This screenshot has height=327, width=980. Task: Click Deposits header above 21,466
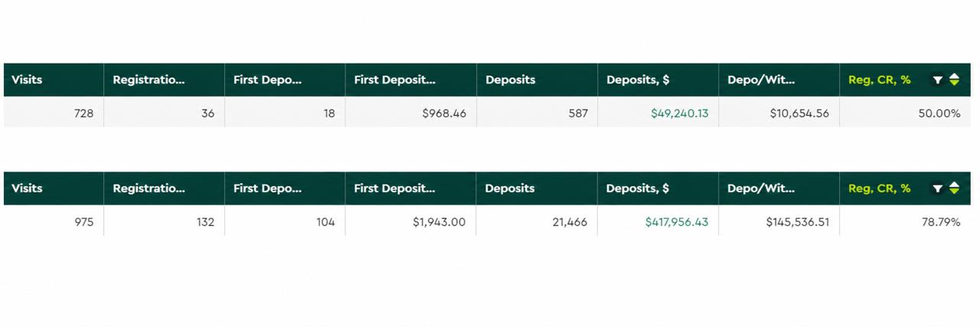511,188
